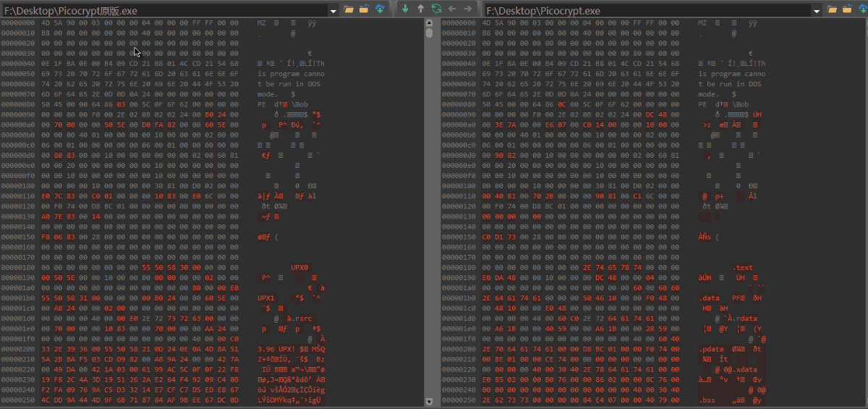Select 'is program canno' text in left pane
Viewport: 868px width, 409px height.
coord(291,74)
